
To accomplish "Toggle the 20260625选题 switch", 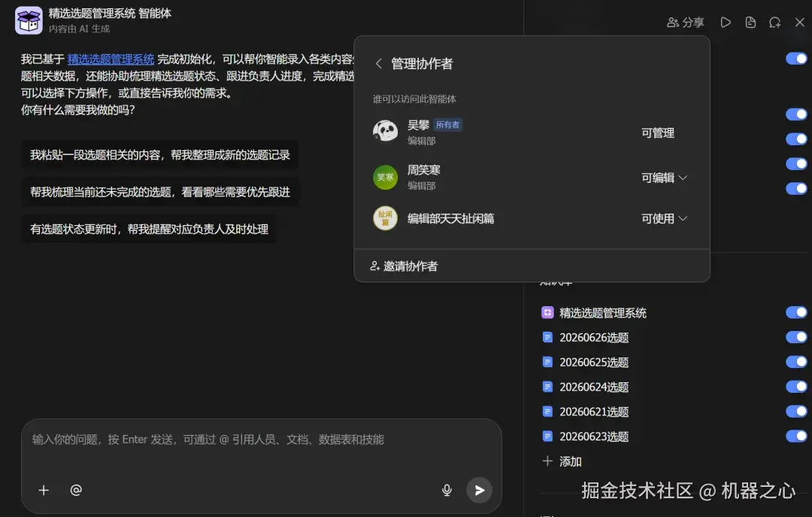I will (796, 361).
